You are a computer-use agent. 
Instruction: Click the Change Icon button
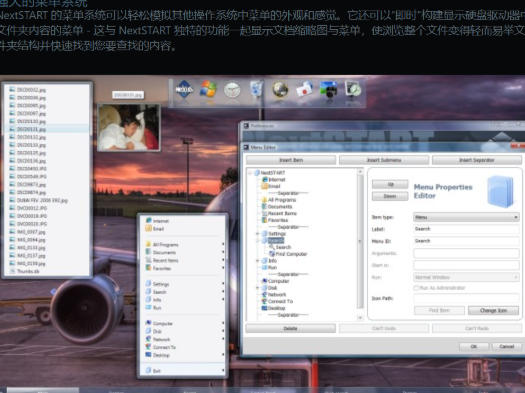(494, 310)
